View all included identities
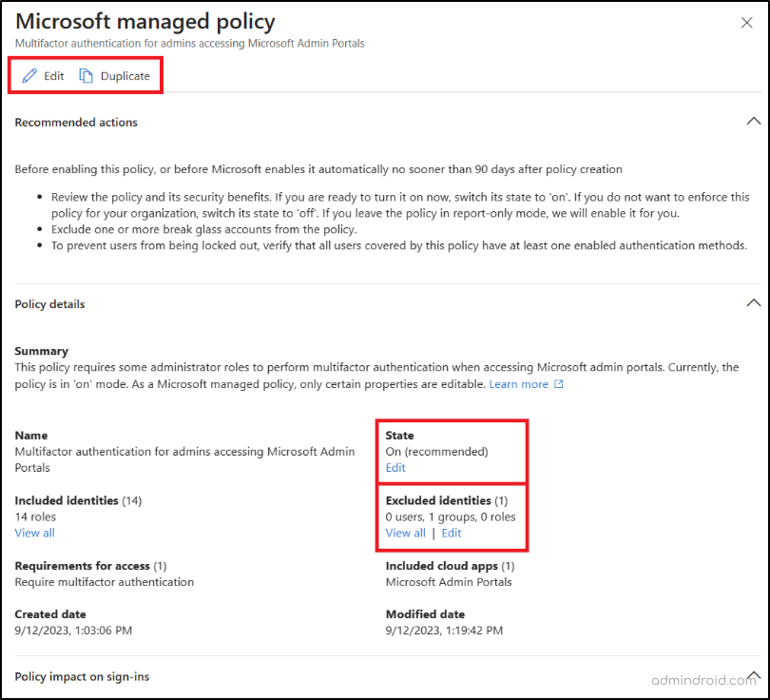 click(34, 533)
